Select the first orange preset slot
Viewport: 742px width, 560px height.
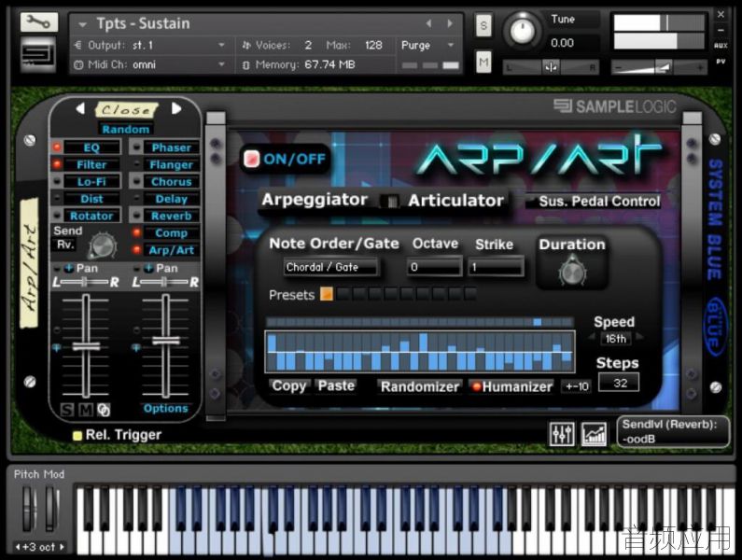coord(327,294)
